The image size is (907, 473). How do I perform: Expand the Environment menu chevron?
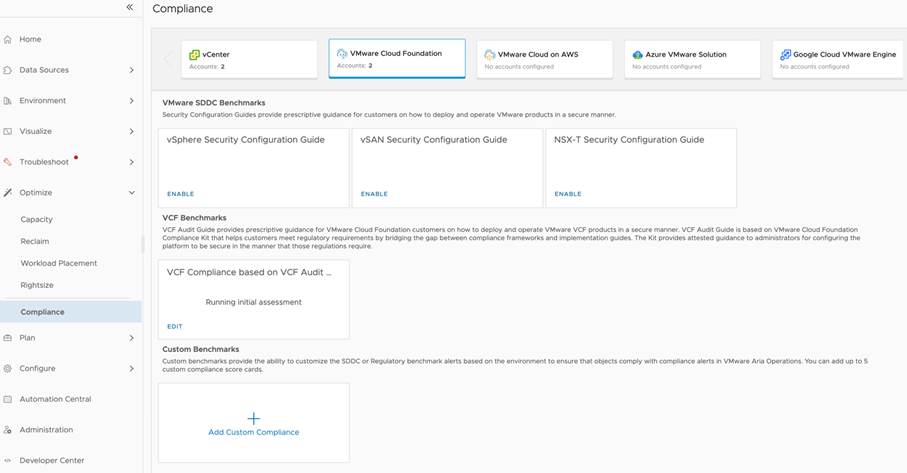pyautogui.click(x=131, y=101)
